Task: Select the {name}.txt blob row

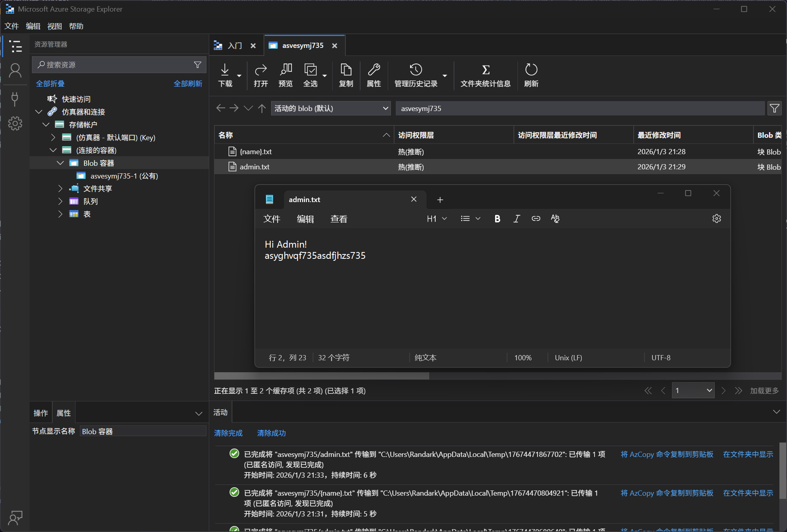Action: pos(256,152)
